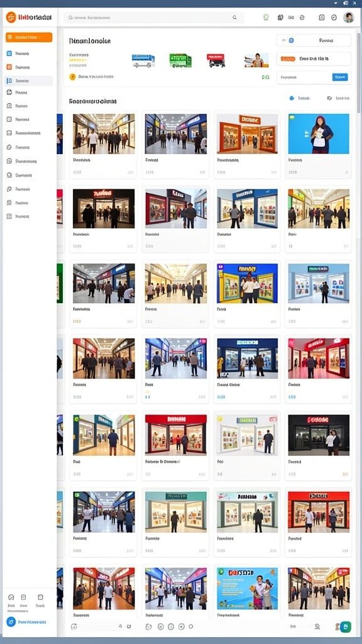Click the orange app logo icon

click(11, 17)
